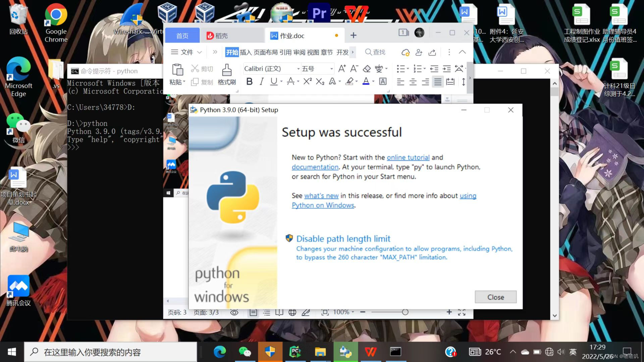Image resolution: width=644 pixels, height=362 pixels.
Task: Click the center align icon
Action: (413, 82)
